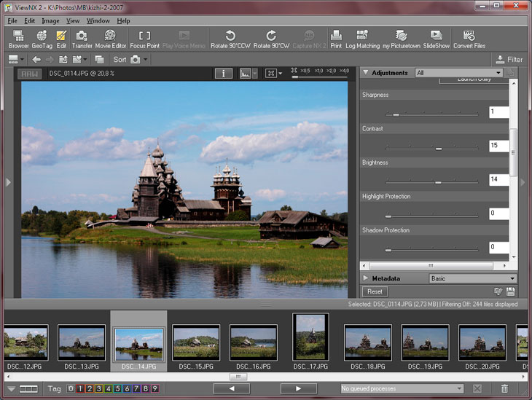532x400 pixels.
Task: Open the Metadata Basic dropdown
Action: point(473,278)
